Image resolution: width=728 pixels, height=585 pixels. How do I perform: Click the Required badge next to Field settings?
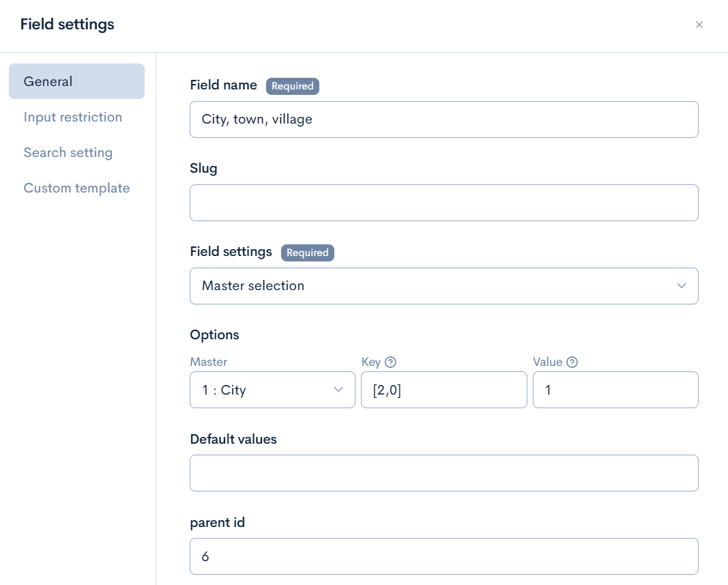308,253
